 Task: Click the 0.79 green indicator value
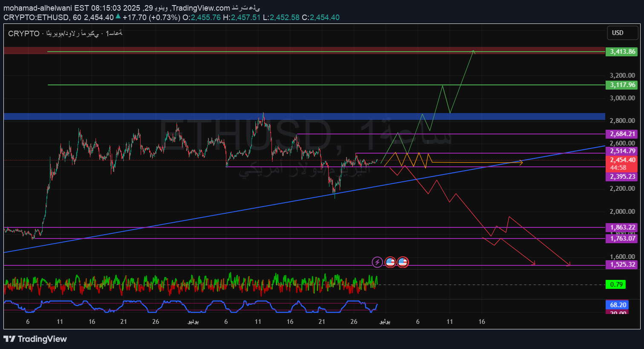coord(616,285)
